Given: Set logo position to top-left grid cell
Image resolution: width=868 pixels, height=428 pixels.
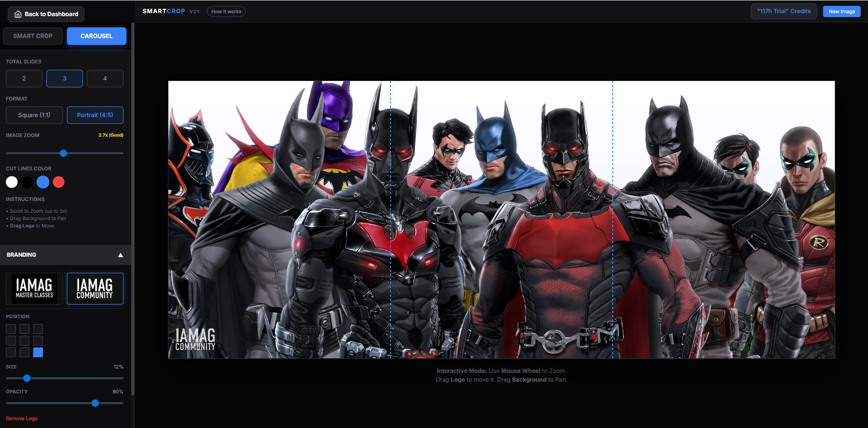Looking at the screenshot, I should pos(11,329).
